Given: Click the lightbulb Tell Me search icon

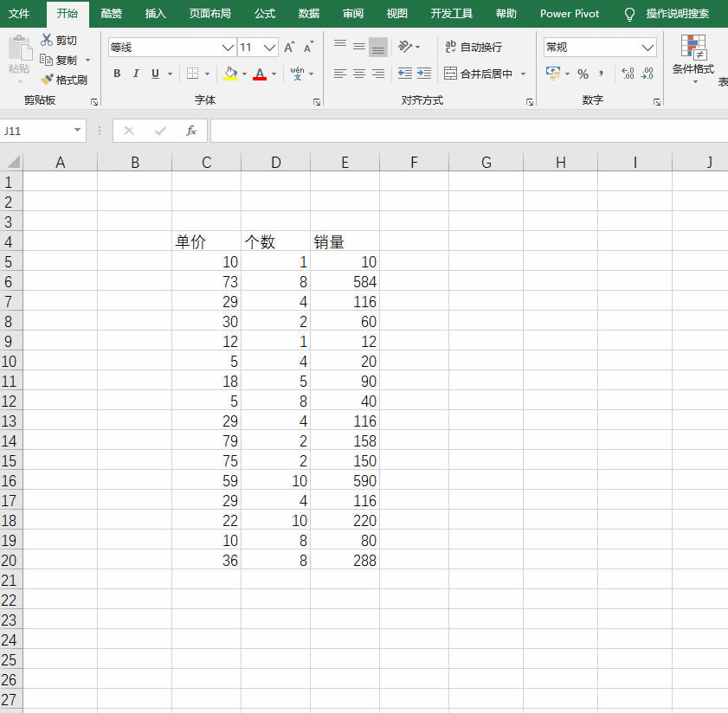Looking at the screenshot, I should [629, 14].
